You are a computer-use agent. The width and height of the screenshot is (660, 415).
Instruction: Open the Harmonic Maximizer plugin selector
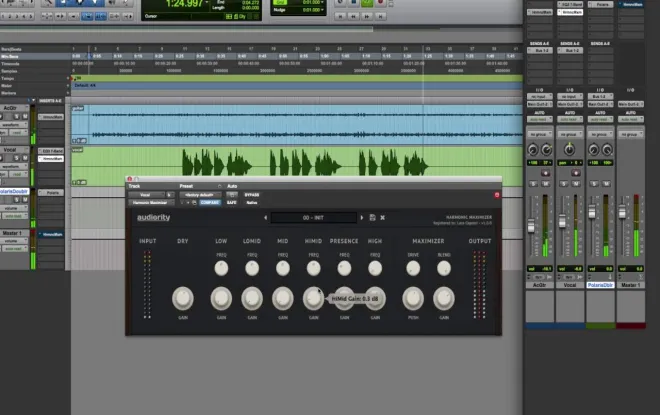(x=151, y=202)
